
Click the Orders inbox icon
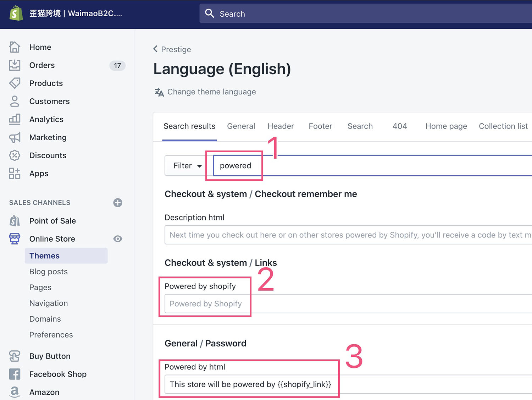[15, 65]
